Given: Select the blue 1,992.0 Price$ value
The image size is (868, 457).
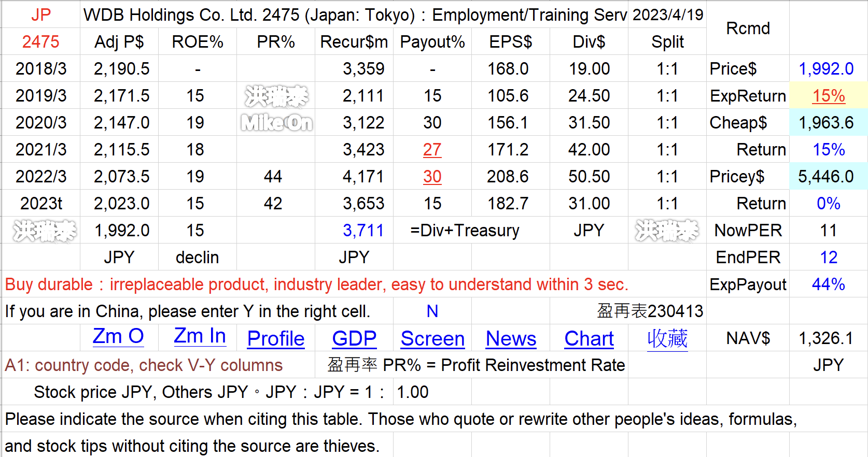Looking at the screenshot, I should tap(829, 69).
